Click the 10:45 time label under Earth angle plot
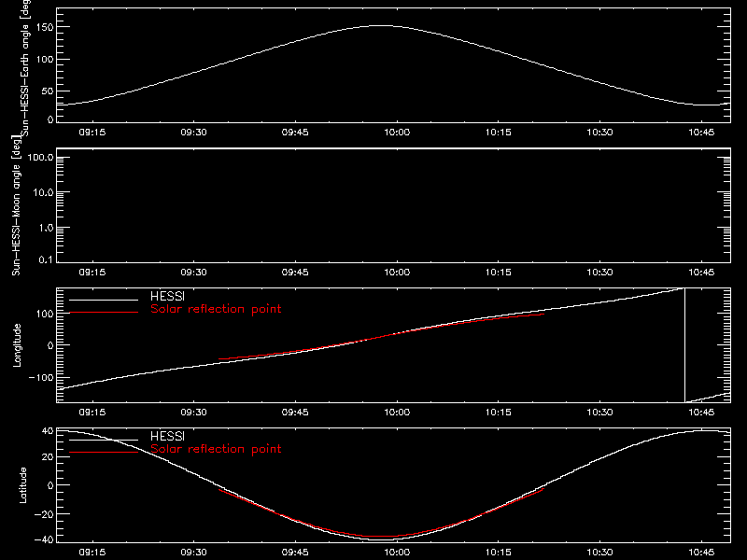 [x=701, y=133]
